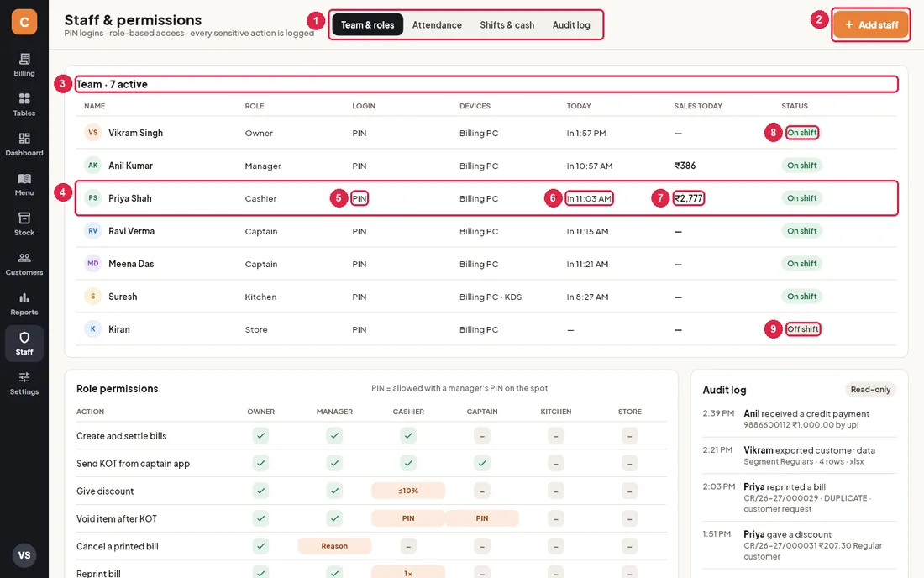Click Kiran's Off shift status badge
Screen dimensions: 924x578
(802, 329)
